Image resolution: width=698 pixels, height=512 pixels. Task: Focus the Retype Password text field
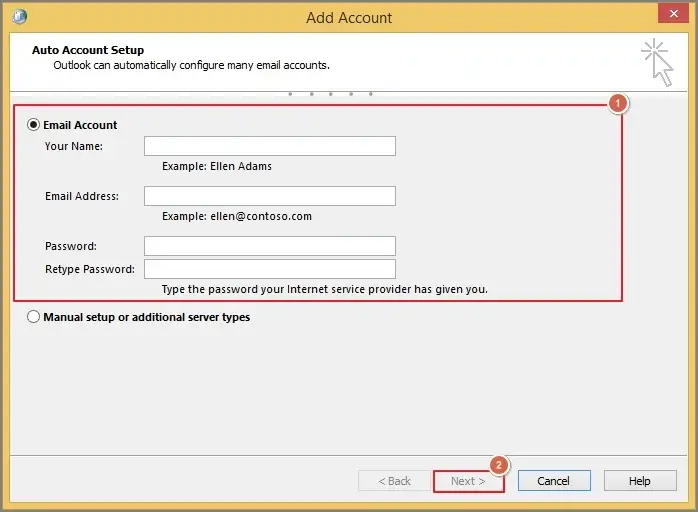click(x=270, y=269)
